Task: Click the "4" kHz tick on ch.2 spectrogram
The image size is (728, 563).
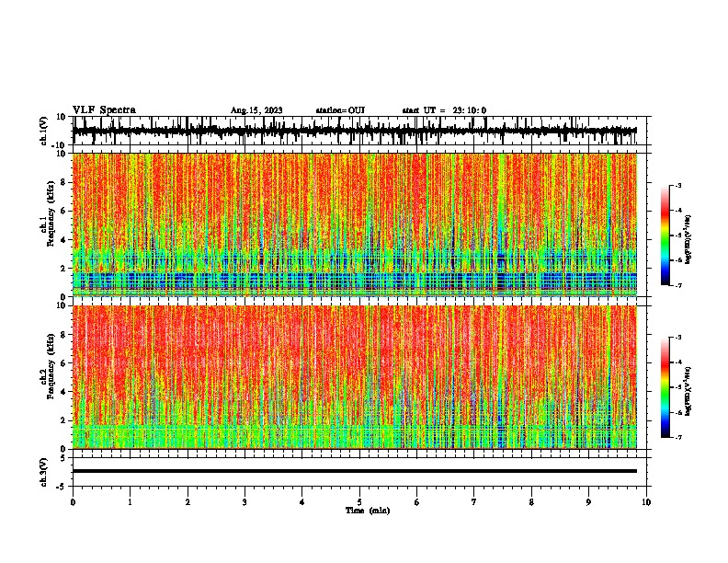Action: click(63, 392)
